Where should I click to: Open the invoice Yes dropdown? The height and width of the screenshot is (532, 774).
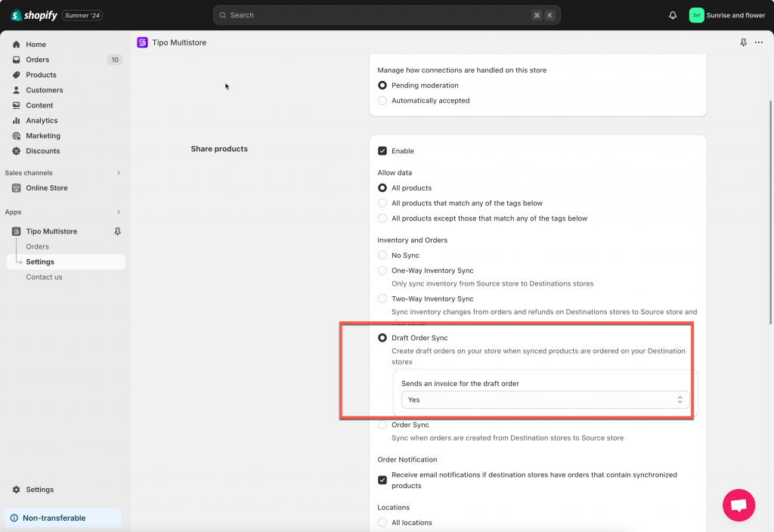(x=544, y=400)
